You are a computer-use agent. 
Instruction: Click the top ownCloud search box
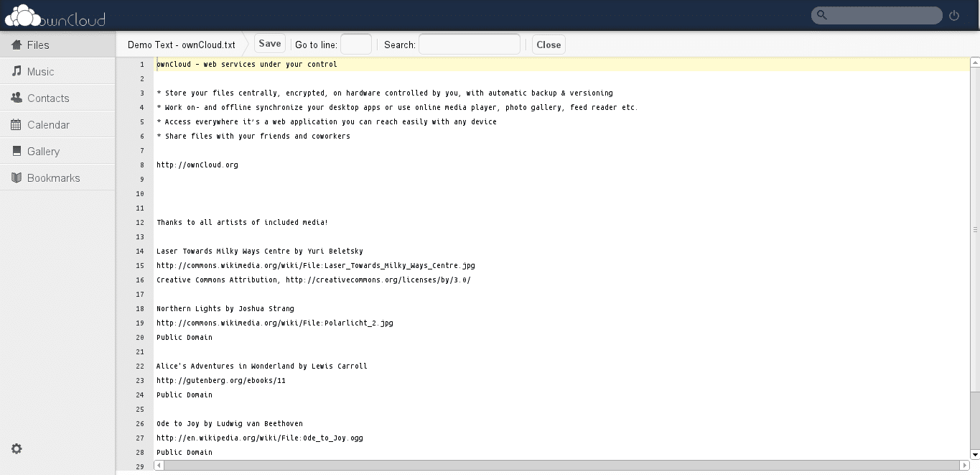pyautogui.click(x=877, y=15)
